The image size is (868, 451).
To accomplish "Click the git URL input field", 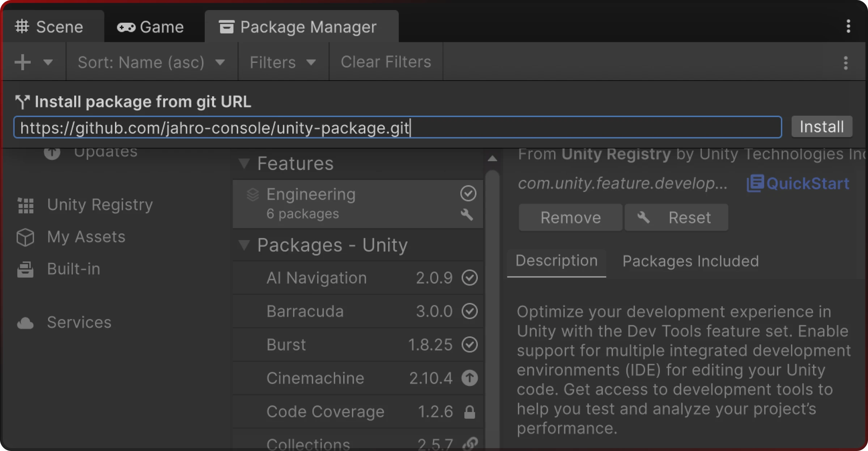I will (397, 127).
